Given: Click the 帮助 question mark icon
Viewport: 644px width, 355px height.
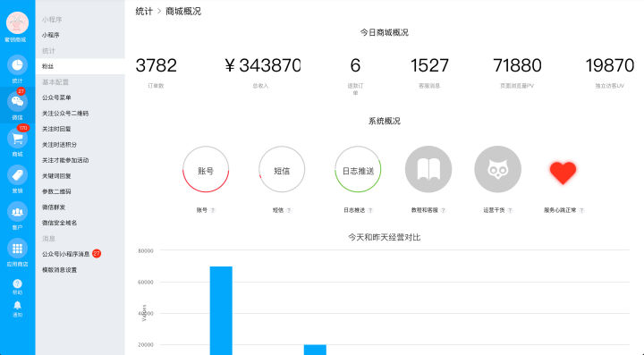Looking at the screenshot, I should coord(17,283).
